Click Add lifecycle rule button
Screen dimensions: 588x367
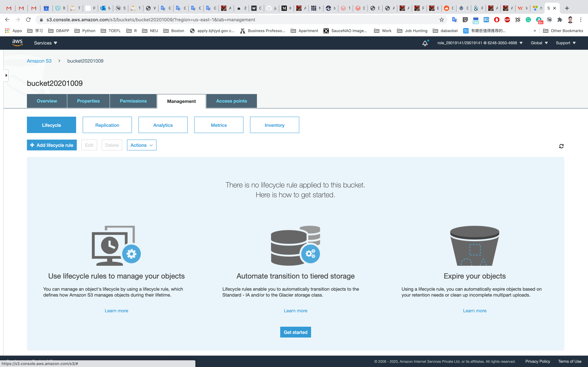(52, 145)
